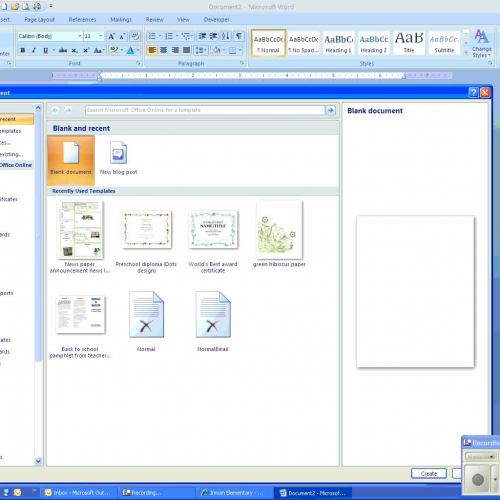500x500 pixels.
Task: Open the font size 11 dropdown
Action: pos(101,36)
